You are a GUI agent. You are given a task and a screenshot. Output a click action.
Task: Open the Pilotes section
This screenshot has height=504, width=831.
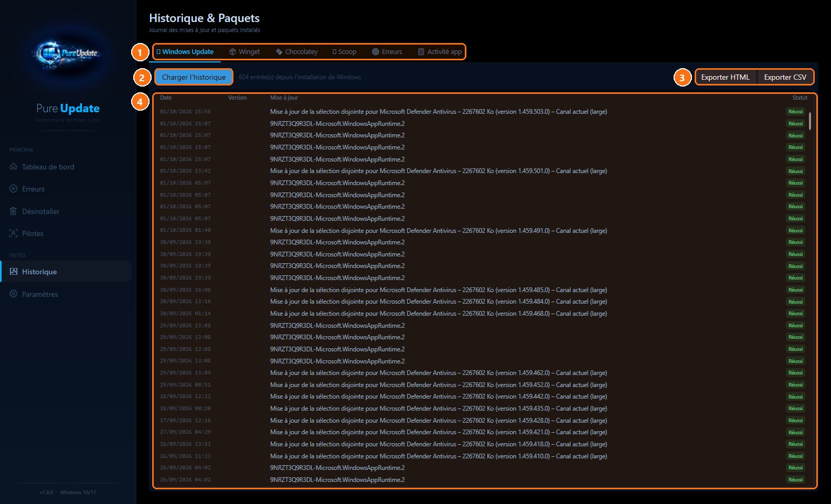click(x=66, y=233)
